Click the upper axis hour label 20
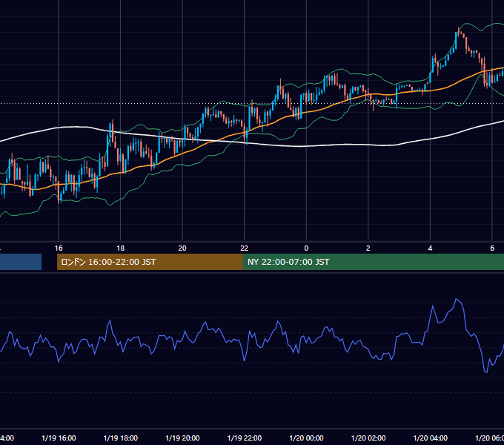The width and height of the screenshot is (504, 445). pyautogui.click(x=182, y=248)
